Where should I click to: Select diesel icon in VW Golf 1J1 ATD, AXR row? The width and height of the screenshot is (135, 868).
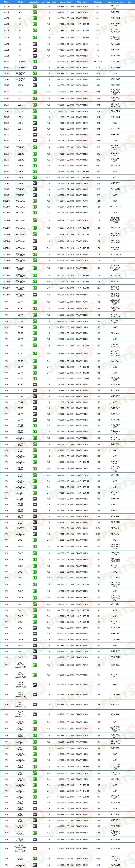[35, 657]
